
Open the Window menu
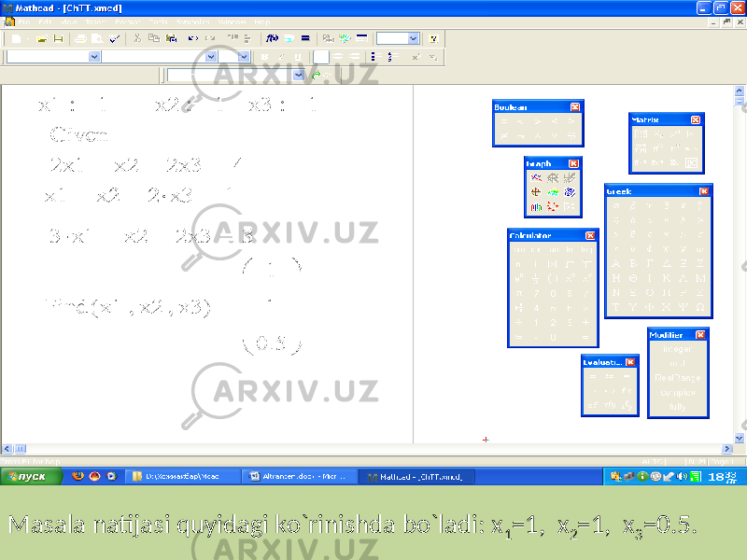232,22
